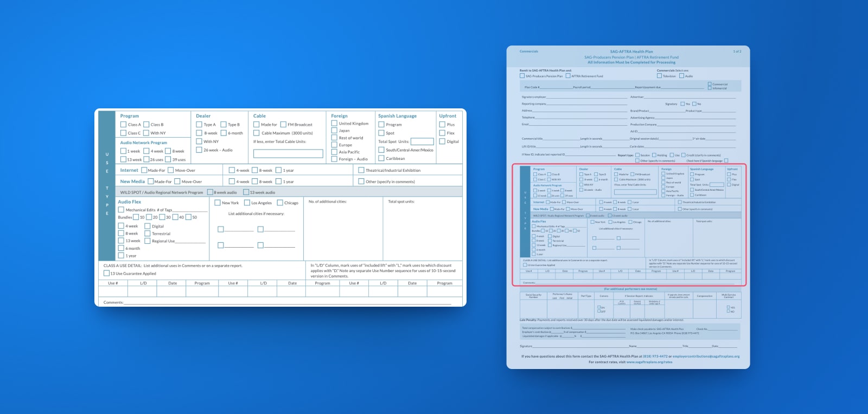Tick Infomercial box on full form

[710, 88]
